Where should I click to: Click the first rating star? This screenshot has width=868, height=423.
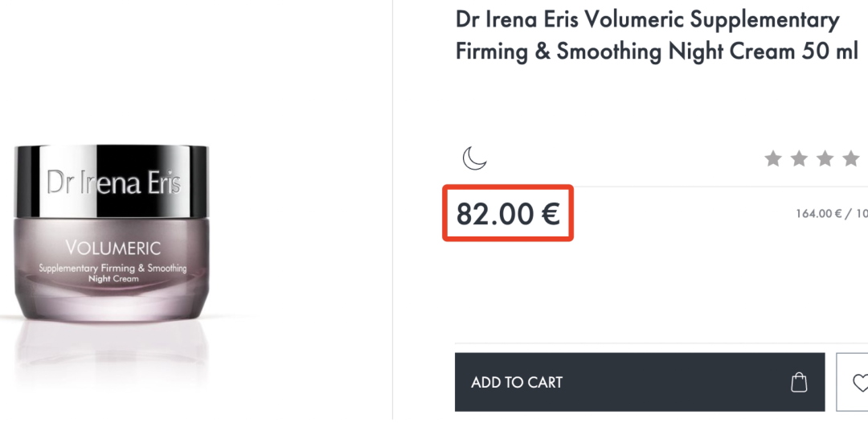pyautogui.click(x=773, y=159)
